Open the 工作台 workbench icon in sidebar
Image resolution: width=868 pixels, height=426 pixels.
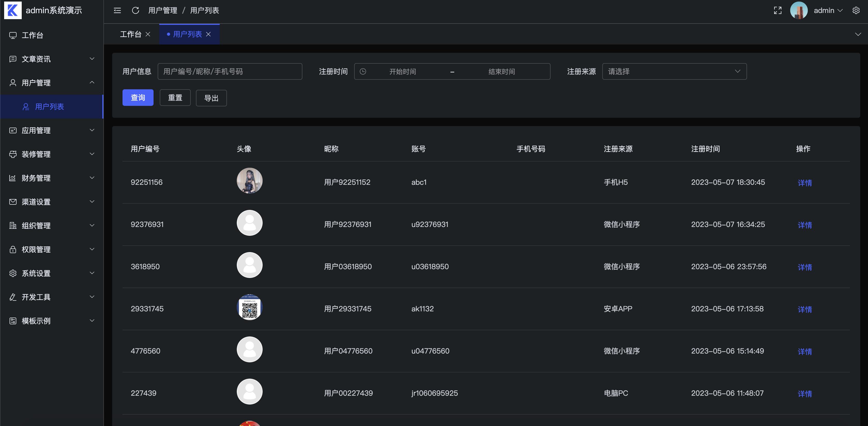[13, 35]
